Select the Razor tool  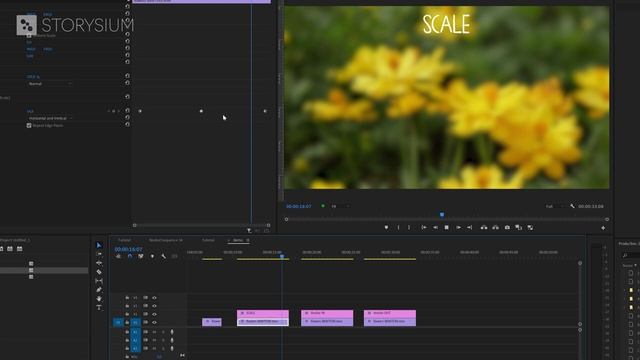pos(99,272)
